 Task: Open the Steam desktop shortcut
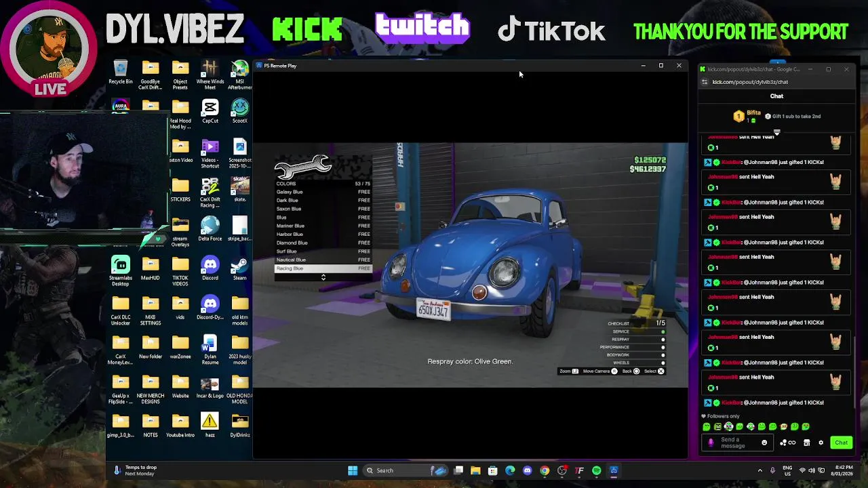[x=240, y=268]
